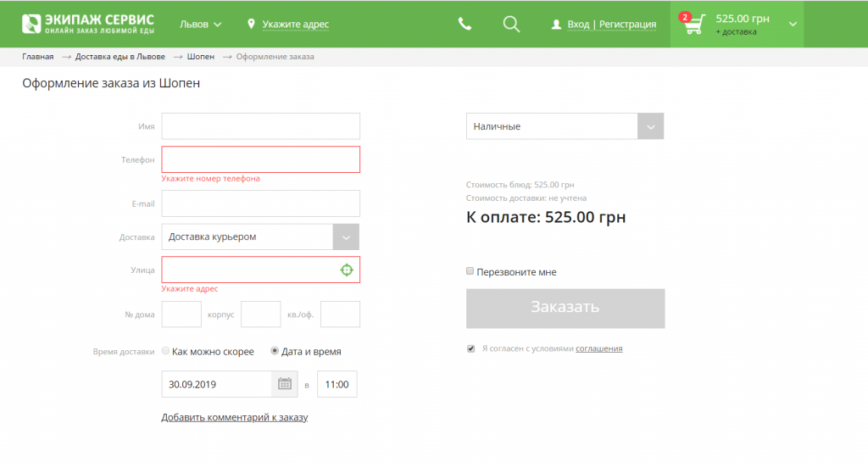Open the calendar date picker icon
This screenshot has height=462, width=868.
285,384
